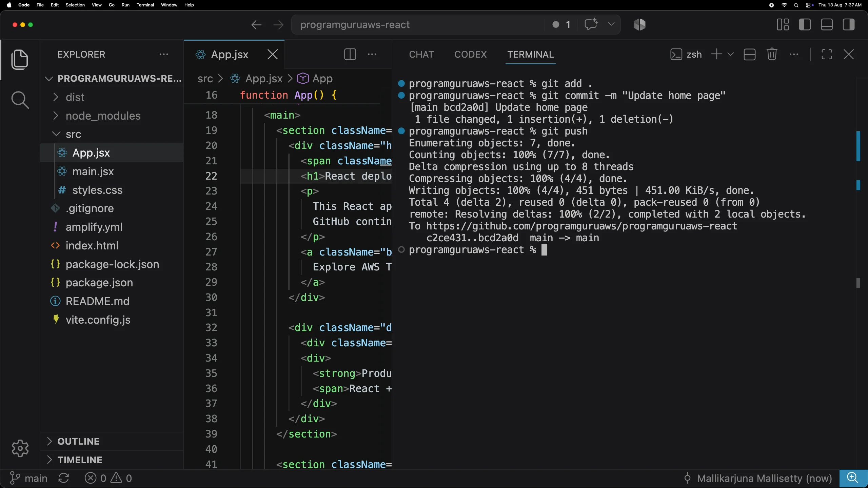
Task: Toggle the bottom panel
Action: (827, 24)
